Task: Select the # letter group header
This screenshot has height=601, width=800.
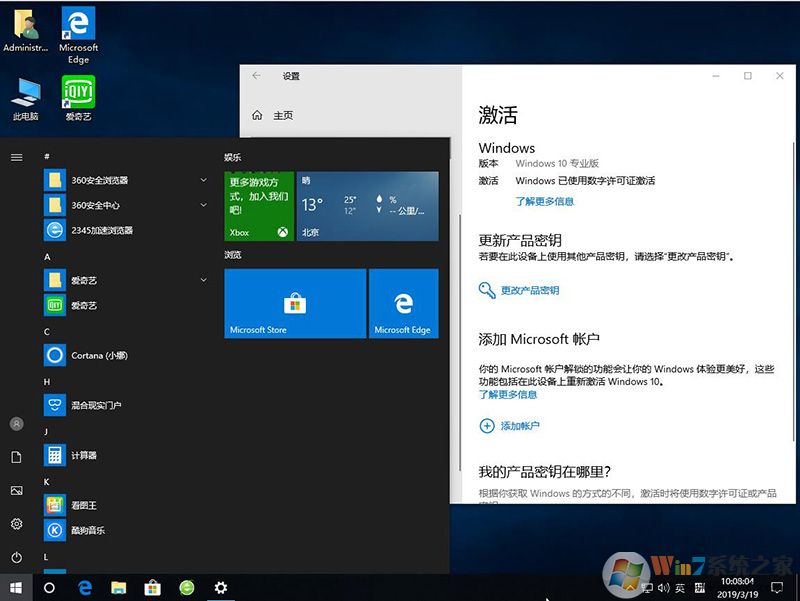Action: (46, 157)
